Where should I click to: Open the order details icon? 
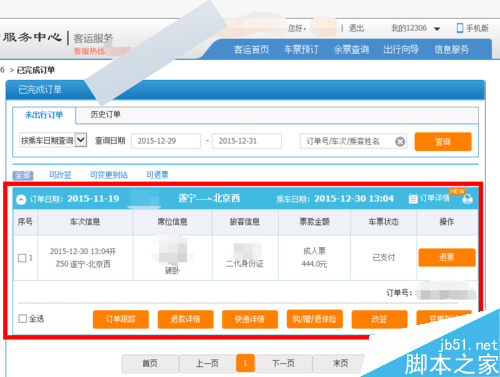(x=413, y=199)
